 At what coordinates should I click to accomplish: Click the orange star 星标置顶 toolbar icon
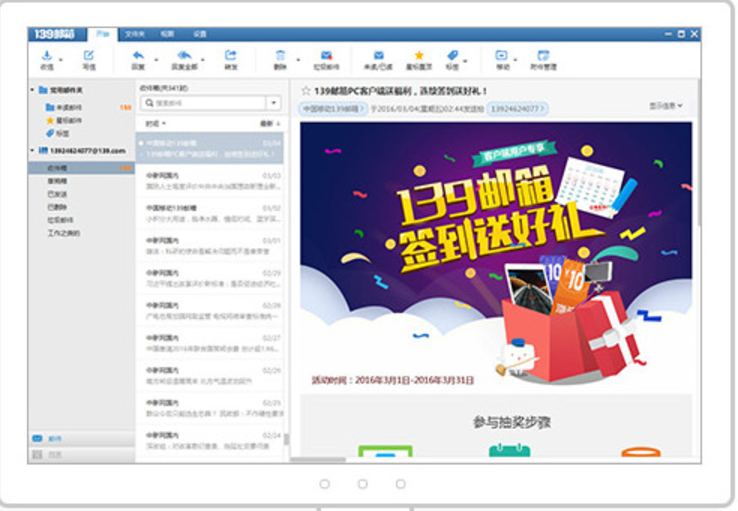pos(419,56)
